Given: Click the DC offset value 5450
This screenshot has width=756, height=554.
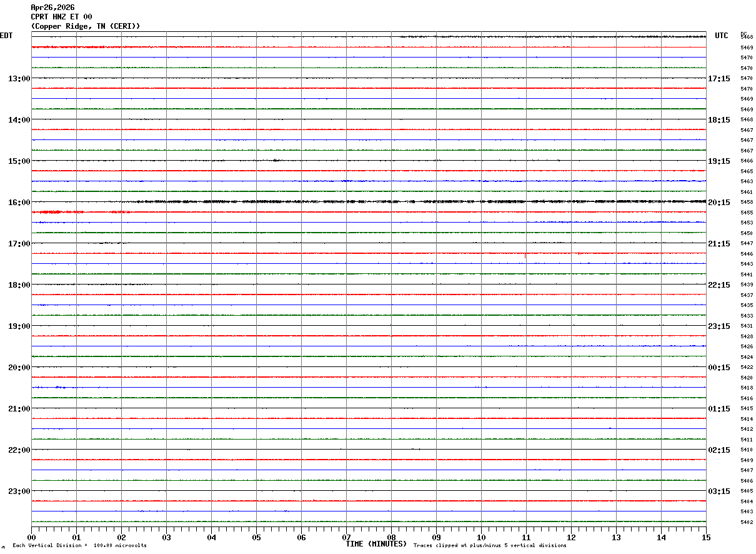Looking at the screenshot, I should [x=747, y=233].
